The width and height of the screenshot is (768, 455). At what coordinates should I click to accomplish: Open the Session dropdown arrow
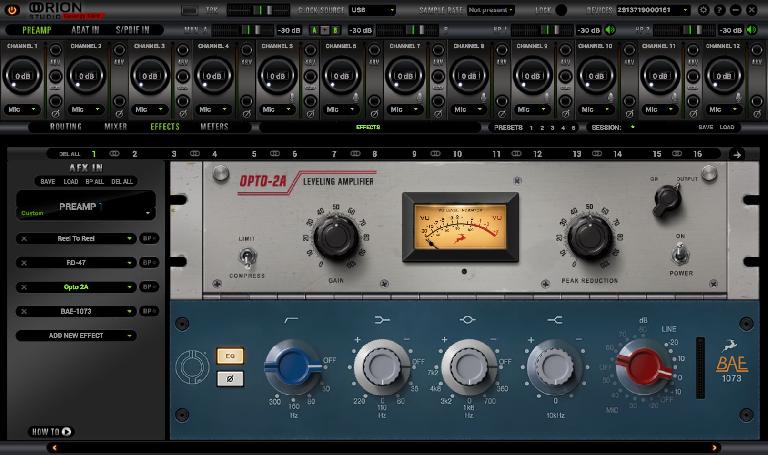(633, 127)
